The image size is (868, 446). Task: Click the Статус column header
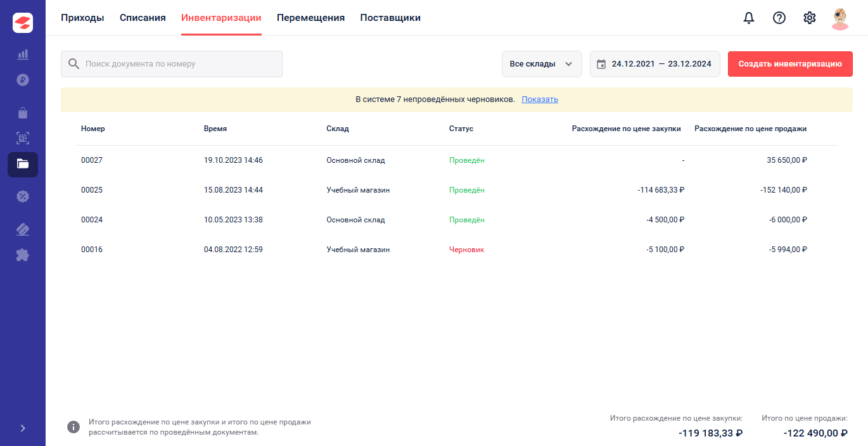pyautogui.click(x=461, y=129)
